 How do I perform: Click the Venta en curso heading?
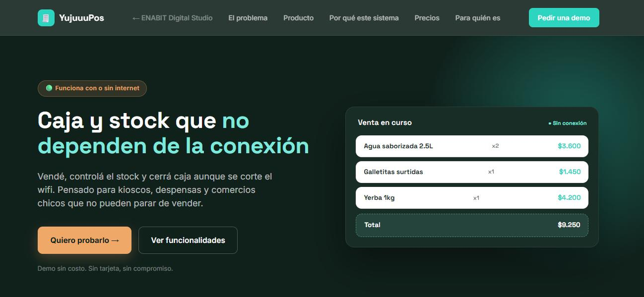click(385, 123)
